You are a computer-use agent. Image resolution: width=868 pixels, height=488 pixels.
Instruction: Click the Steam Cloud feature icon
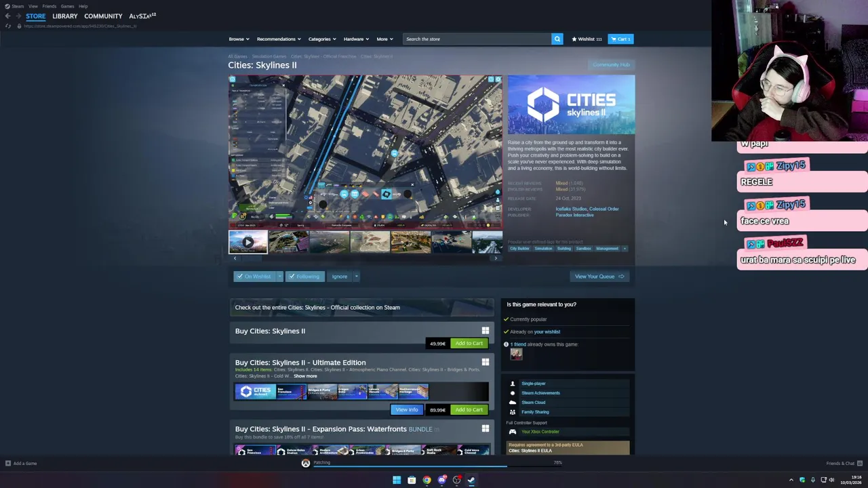(513, 403)
